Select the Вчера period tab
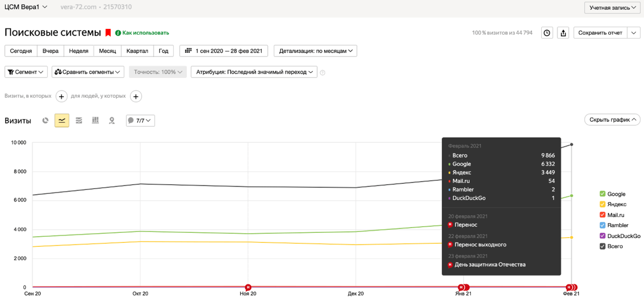This screenshot has height=305, width=644. [50, 51]
